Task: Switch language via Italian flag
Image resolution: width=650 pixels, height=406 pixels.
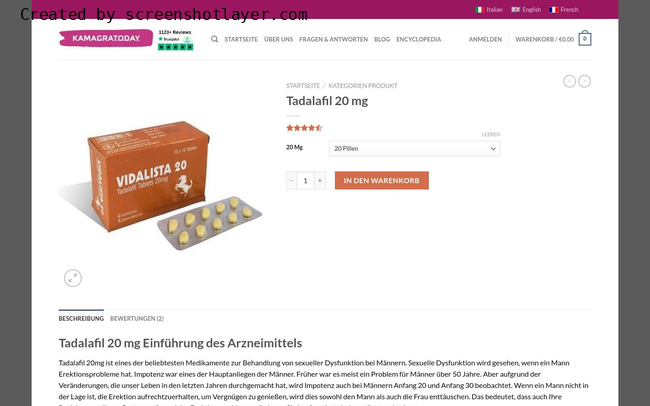Action: (x=480, y=10)
